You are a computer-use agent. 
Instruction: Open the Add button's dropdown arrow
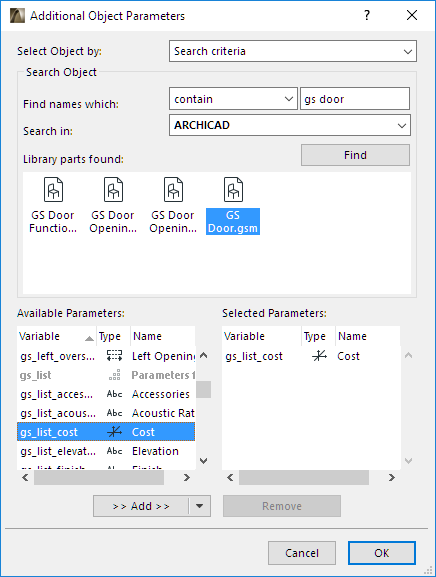coord(199,506)
